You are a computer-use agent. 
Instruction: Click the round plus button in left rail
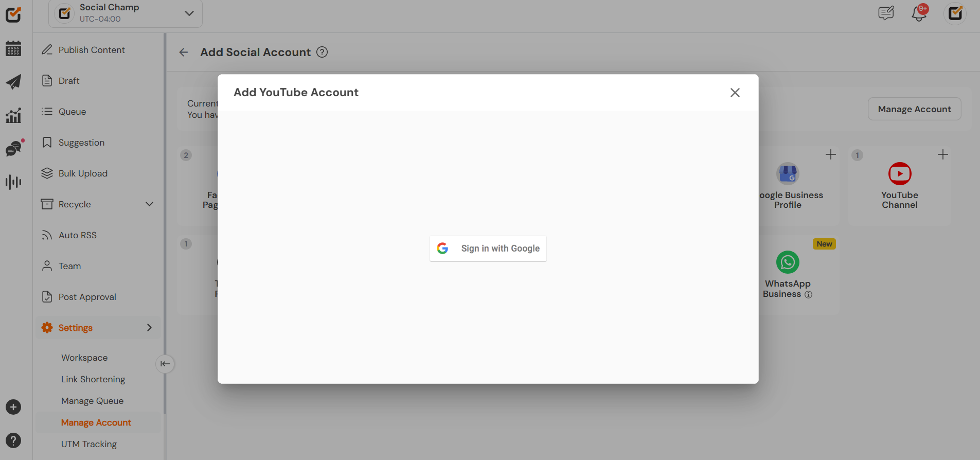13,407
